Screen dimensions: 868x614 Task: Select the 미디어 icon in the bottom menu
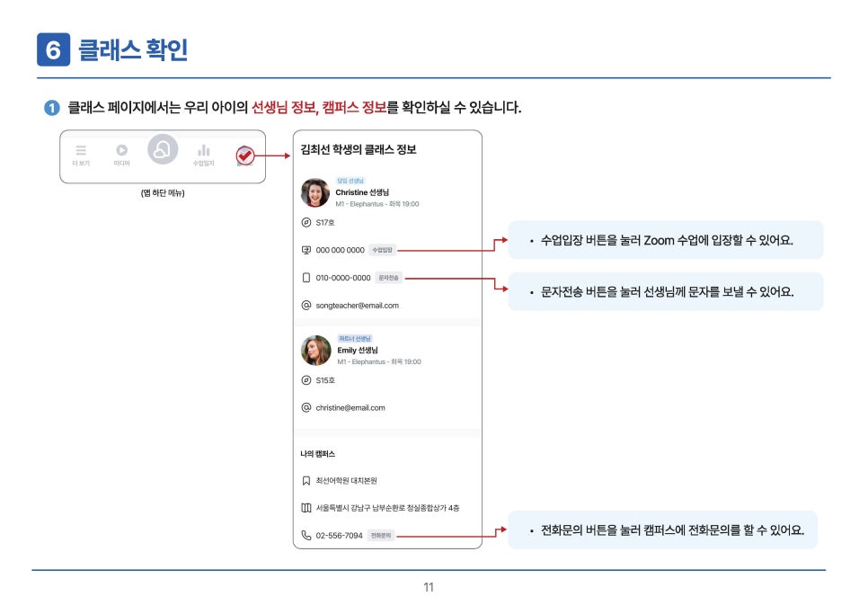123,149
